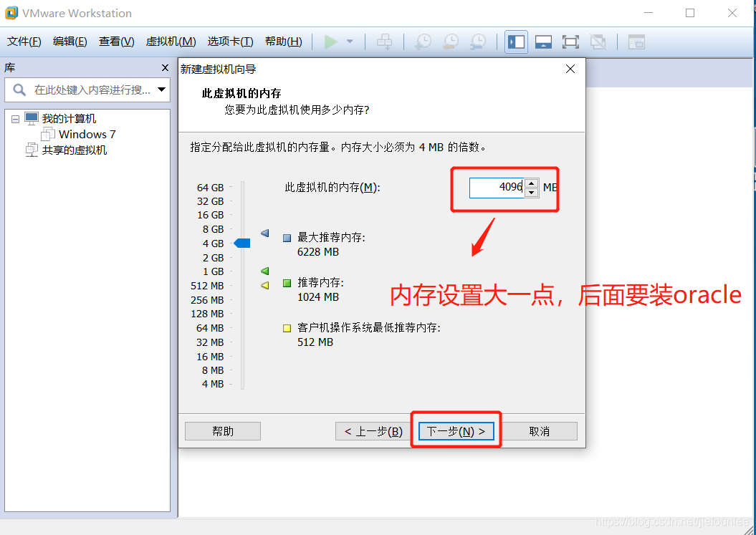Switch to full screen mode

coord(570,41)
